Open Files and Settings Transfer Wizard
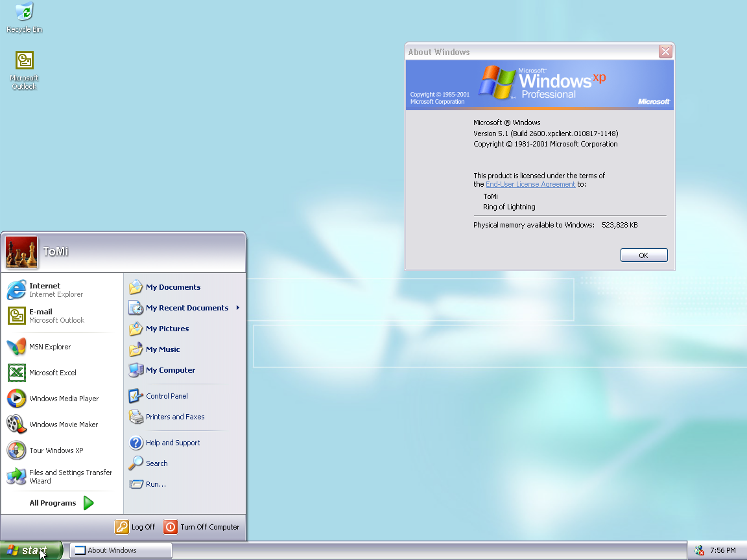Image resolution: width=747 pixels, height=560 pixels. (62, 476)
